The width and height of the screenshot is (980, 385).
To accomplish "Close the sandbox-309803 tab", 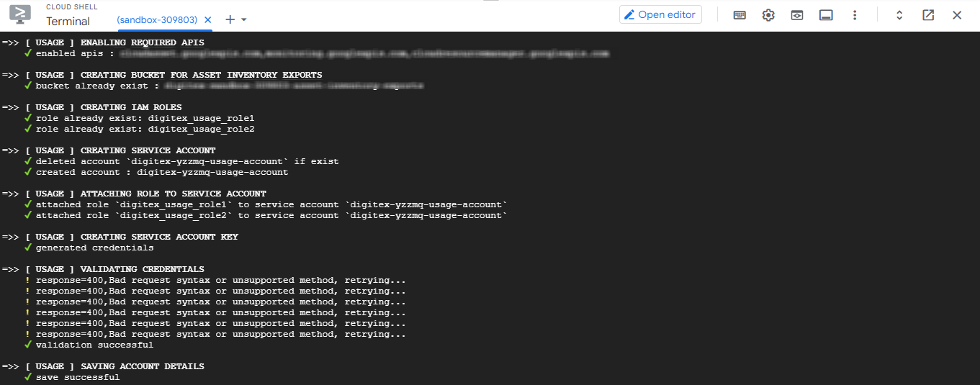I will click(x=208, y=20).
